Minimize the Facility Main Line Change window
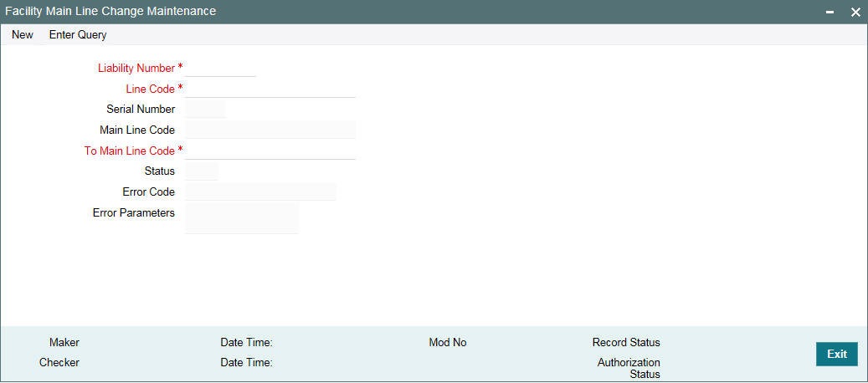 pos(829,12)
